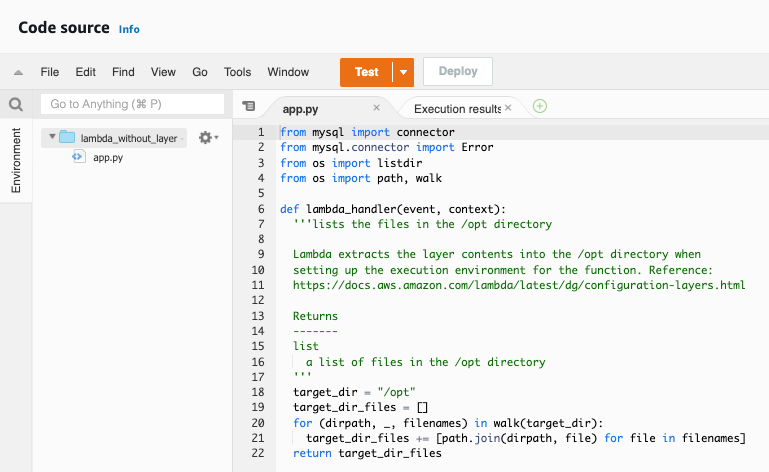The image size is (769, 472).
Task: Click the orange Test button
Action: click(x=366, y=72)
